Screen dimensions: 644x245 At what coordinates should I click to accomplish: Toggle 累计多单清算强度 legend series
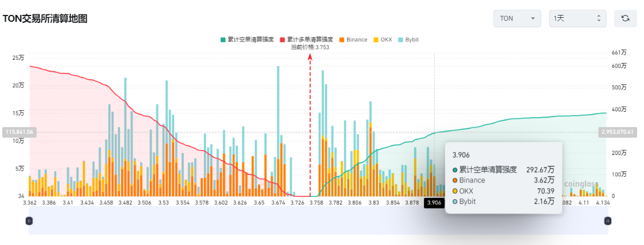pyautogui.click(x=306, y=40)
